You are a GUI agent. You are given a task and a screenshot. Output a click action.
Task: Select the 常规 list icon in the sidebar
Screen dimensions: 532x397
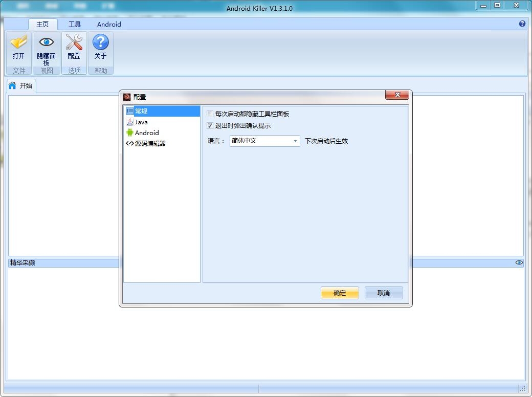[x=129, y=111]
